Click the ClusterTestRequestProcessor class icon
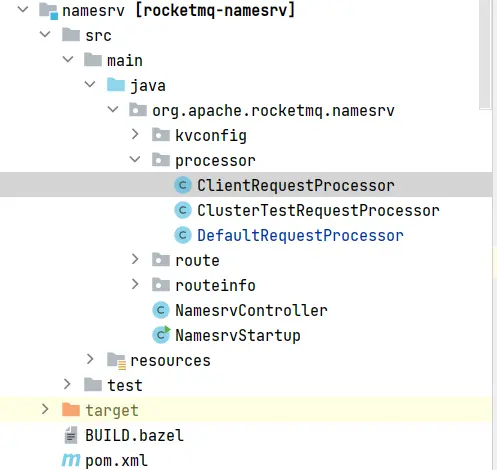The image size is (497, 470). (183, 210)
